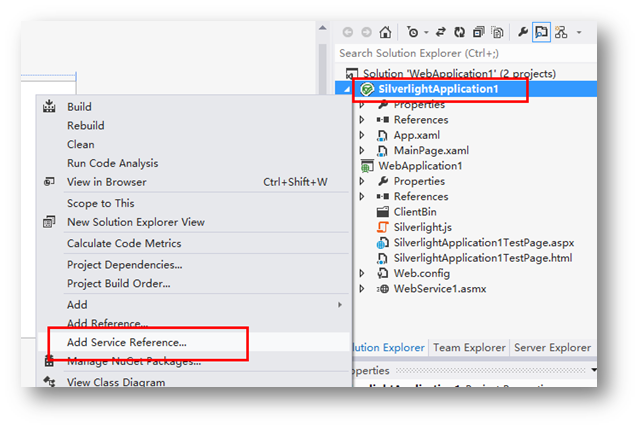The image size is (639, 429).
Task: Switch to the Team Explorer tab
Action: pos(469,348)
